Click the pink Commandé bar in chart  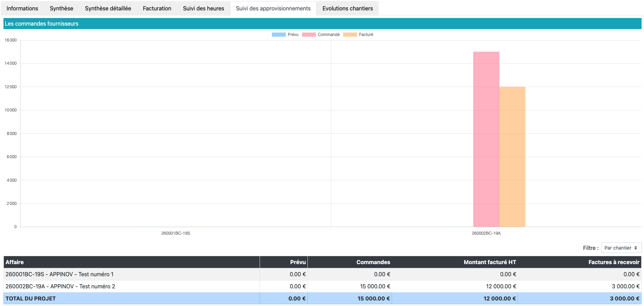point(486,138)
